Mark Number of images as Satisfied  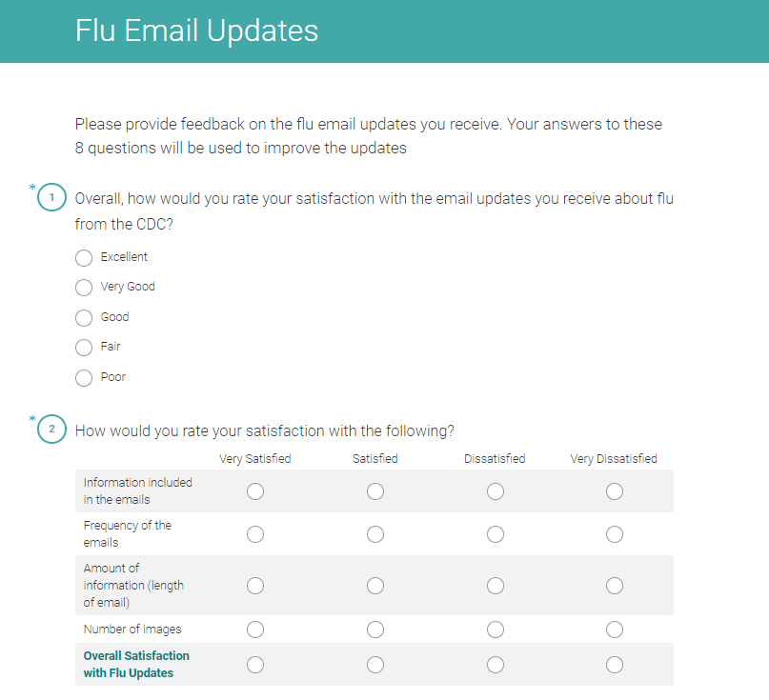[x=375, y=630]
